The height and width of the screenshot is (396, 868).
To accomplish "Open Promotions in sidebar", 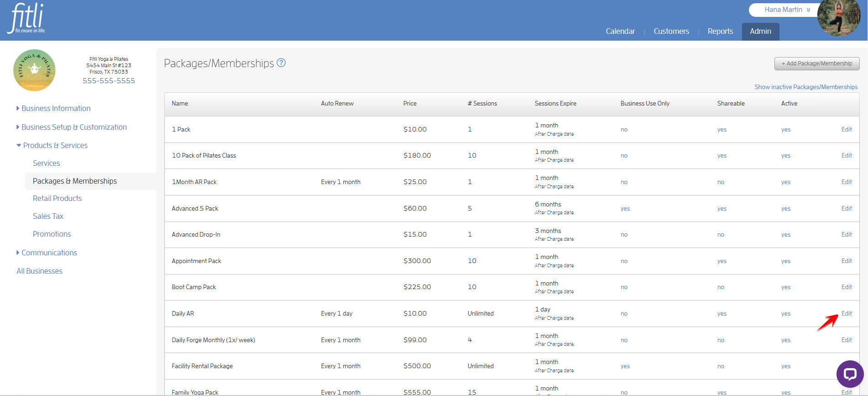I will 52,234.
